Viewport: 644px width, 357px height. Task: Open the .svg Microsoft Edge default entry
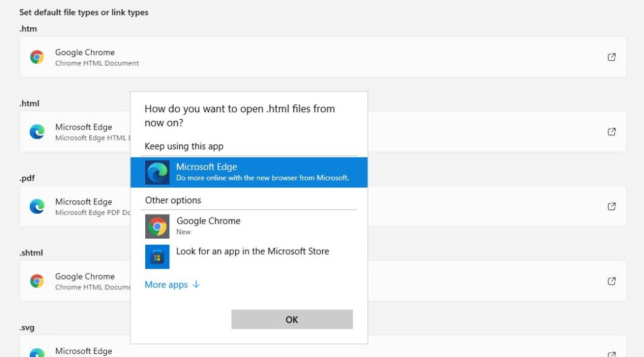[323, 346]
